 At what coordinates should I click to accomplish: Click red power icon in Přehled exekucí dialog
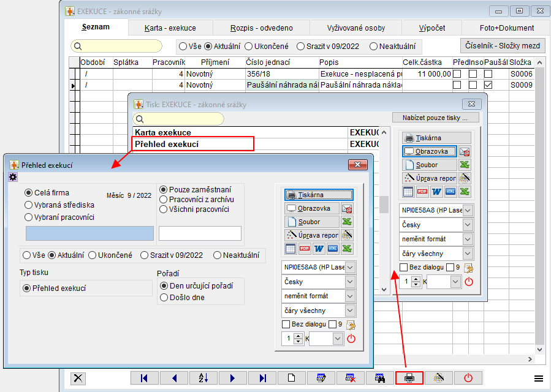point(351,339)
